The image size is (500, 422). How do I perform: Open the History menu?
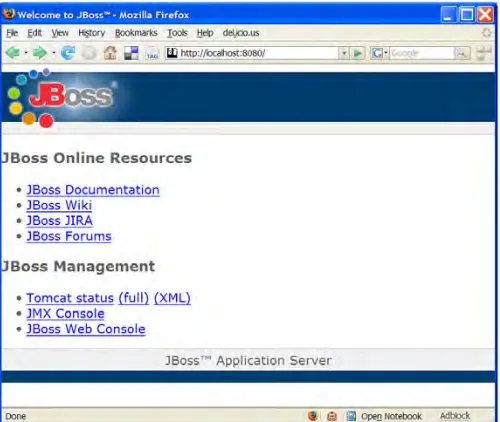coord(92,33)
